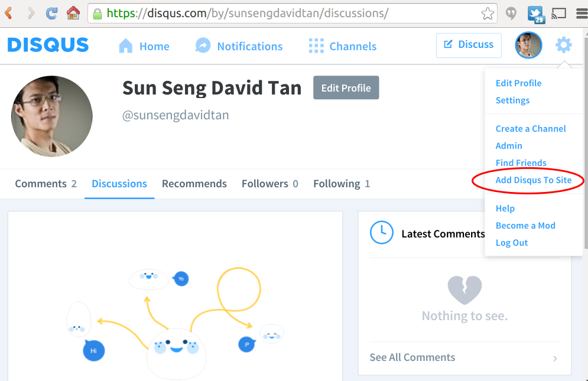
Task: Go to browser home page icon
Action: [x=73, y=13]
